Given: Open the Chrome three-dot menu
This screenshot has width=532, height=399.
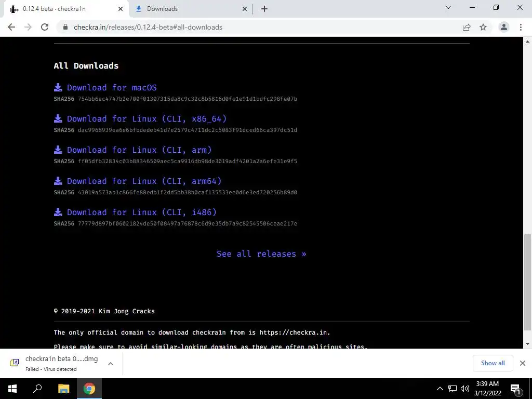Looking at the screenshot, I should pyautogui.click(x=521, y=27).
